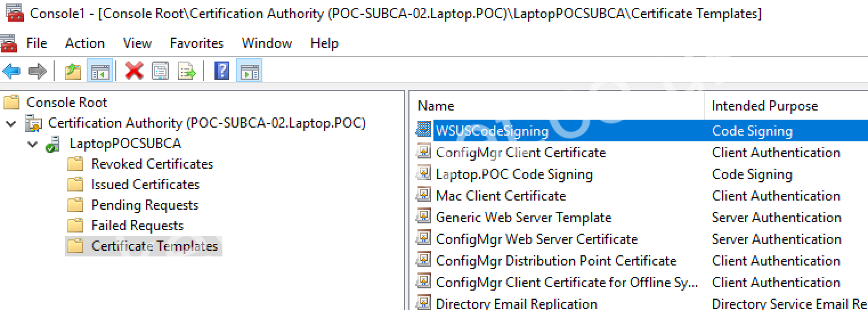
Task: Sort by Intended Purpose column header
Action: click(764, 106)
